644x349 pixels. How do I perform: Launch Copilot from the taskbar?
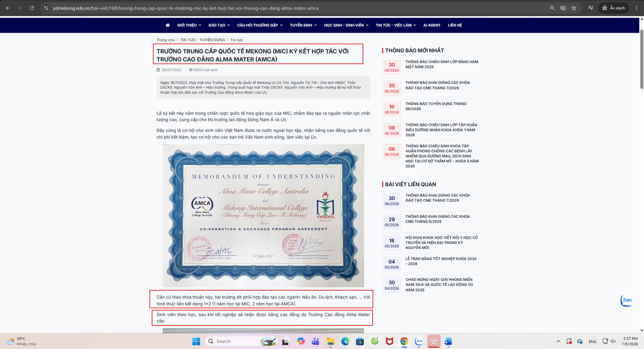tap(301, 341)
